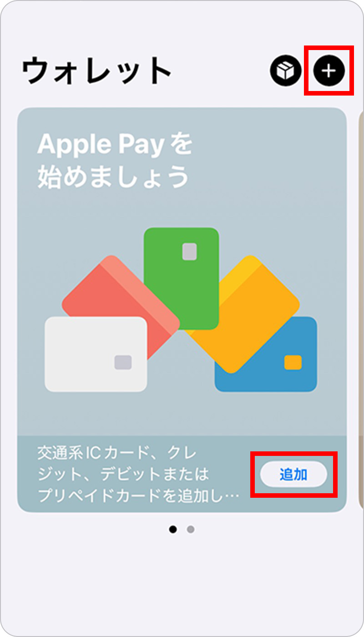Switch to the second page indicator dot
364x637 pixels.
coord(191,529)
